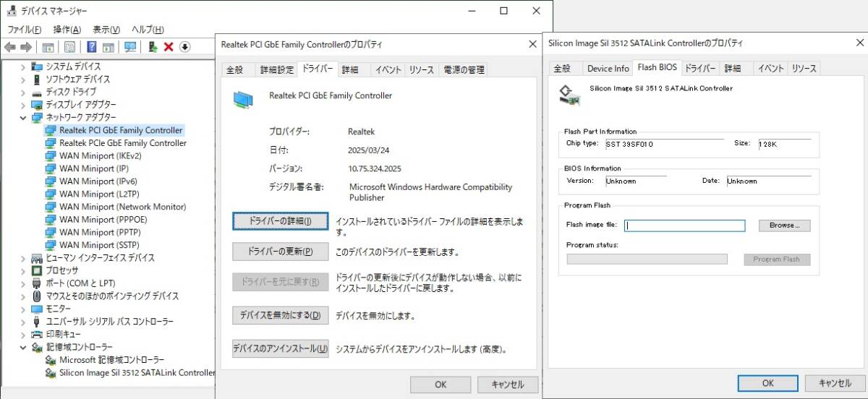Click the blue Help question mark icon
Viewport: 868px width, 399px height.
(x=92, y=47)
